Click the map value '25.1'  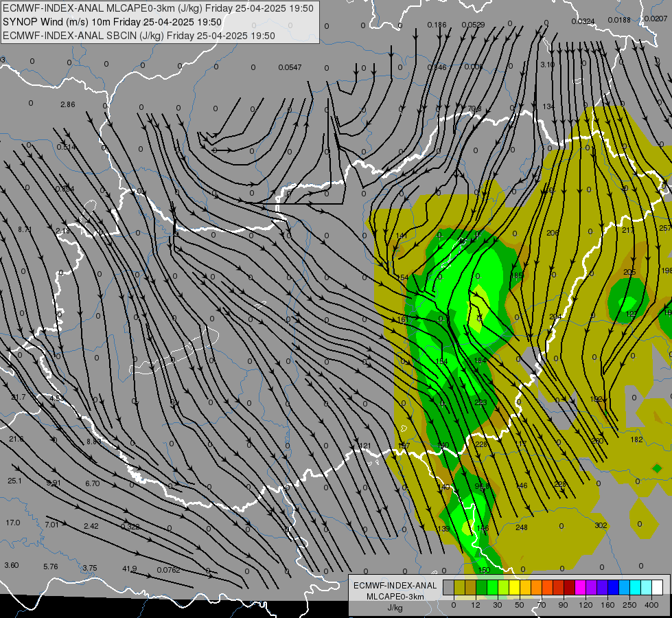(14, 481)
